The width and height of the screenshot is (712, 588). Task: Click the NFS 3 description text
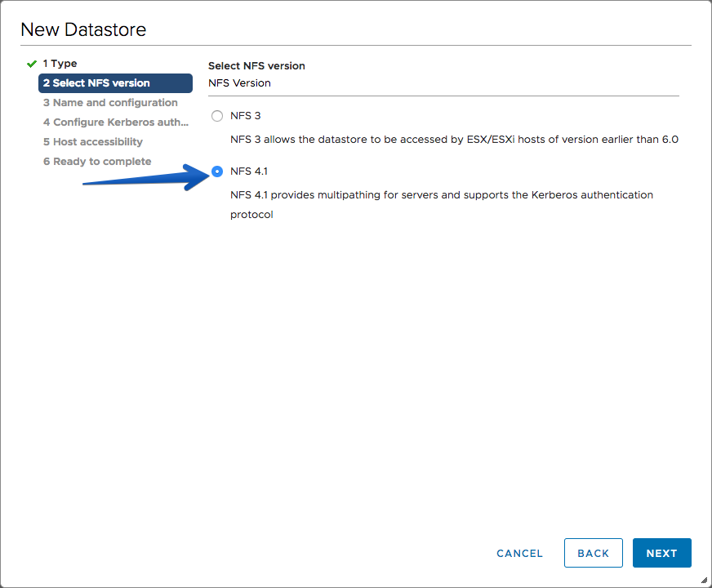(454, 140)
